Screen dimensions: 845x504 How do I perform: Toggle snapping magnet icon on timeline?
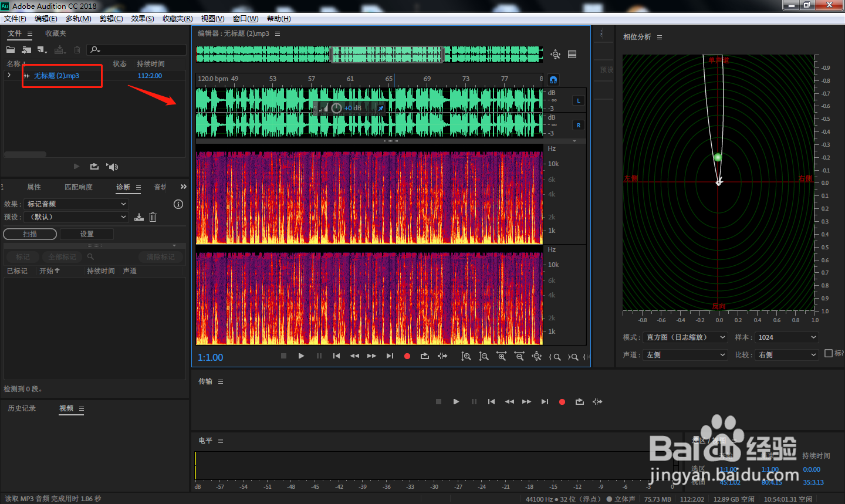click(x=553, y=79)
